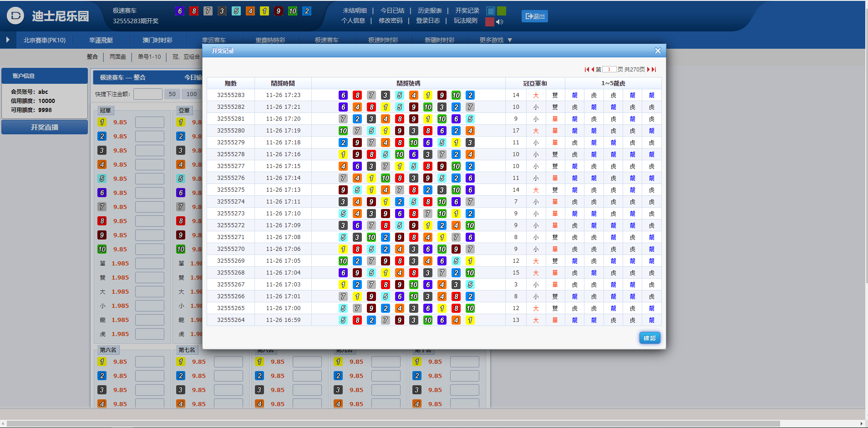
Task: Go to previous page of draw records
Action: 593,70
